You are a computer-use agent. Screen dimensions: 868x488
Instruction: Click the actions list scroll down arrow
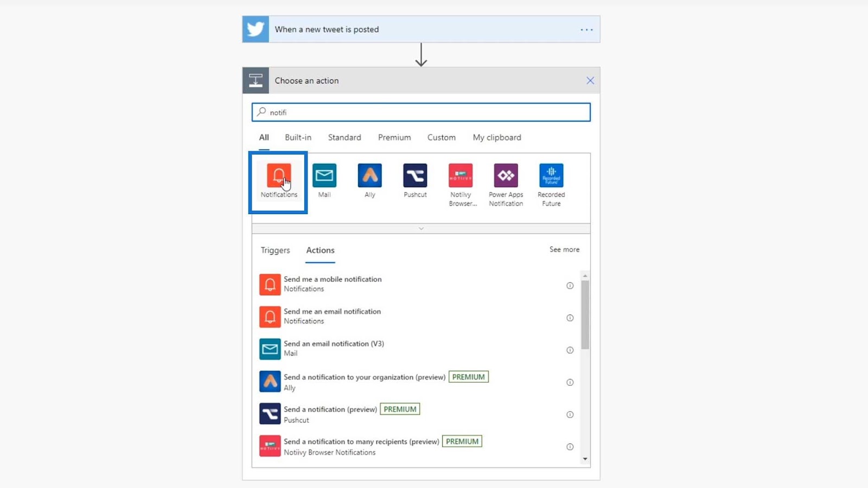coord(585,459)
